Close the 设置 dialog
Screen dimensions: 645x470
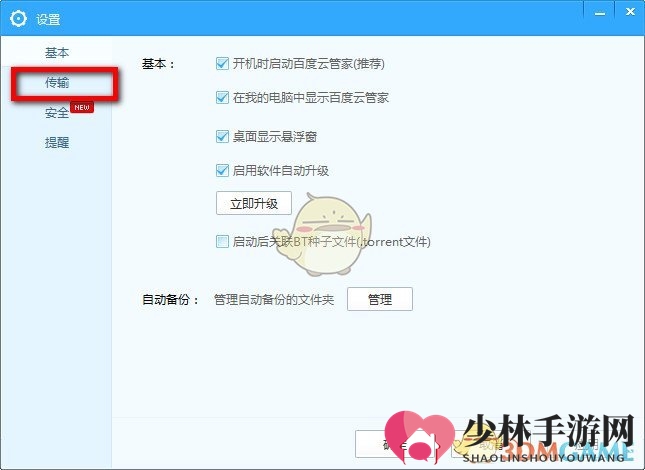click(630, 13)
